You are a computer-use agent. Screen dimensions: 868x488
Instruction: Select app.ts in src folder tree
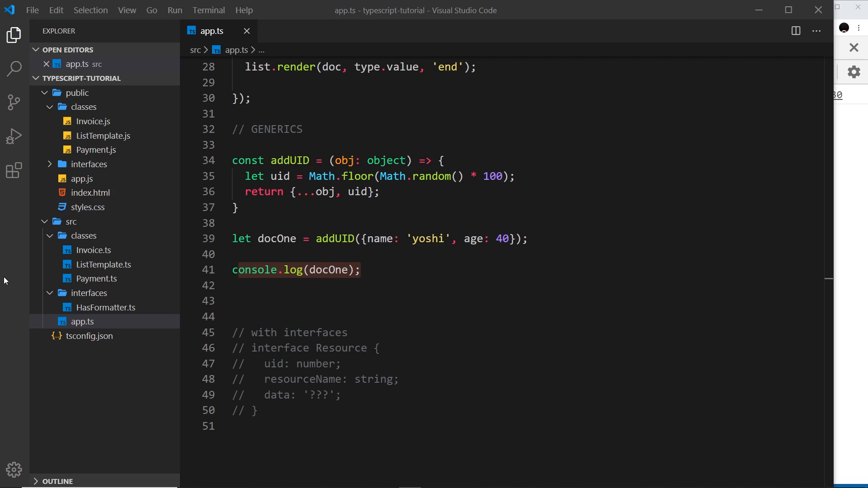pyautogui.click(x=104, y=322)
